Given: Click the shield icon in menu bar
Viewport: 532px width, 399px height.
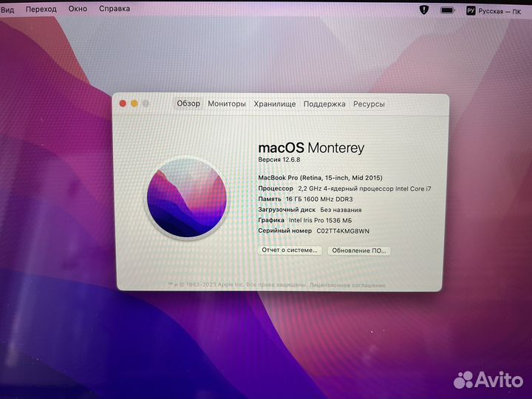Looking at the screenshot, I should point(424,10).
